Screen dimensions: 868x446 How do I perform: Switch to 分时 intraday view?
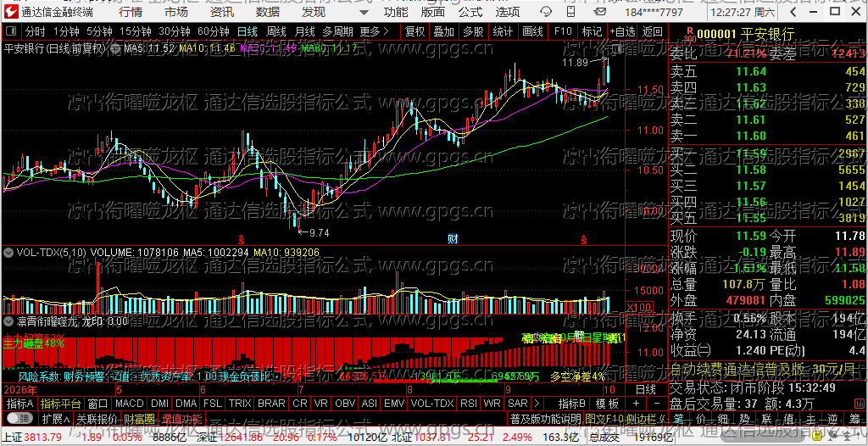35,31
